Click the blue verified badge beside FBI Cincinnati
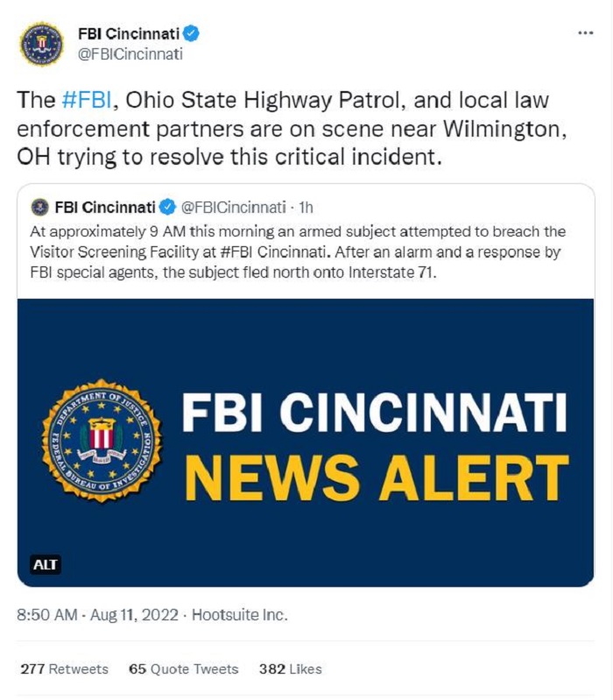This screenshot has width=613, height=700. (x=192, y=33)
